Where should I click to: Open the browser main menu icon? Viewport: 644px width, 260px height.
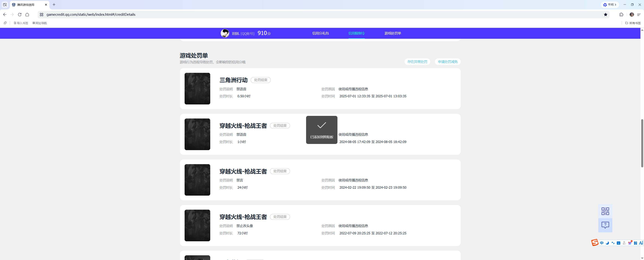(x=639, y=14)
